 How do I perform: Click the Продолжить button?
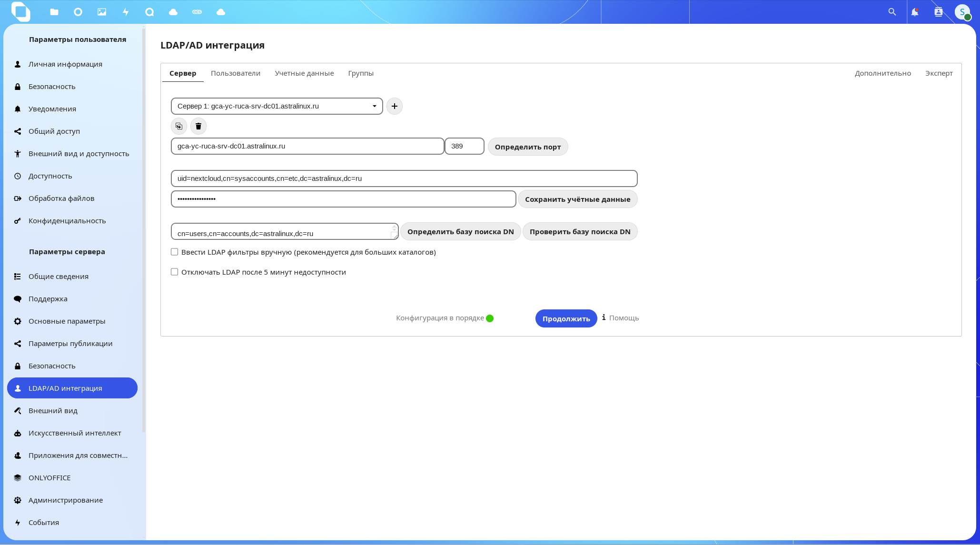tap(566, 318)
